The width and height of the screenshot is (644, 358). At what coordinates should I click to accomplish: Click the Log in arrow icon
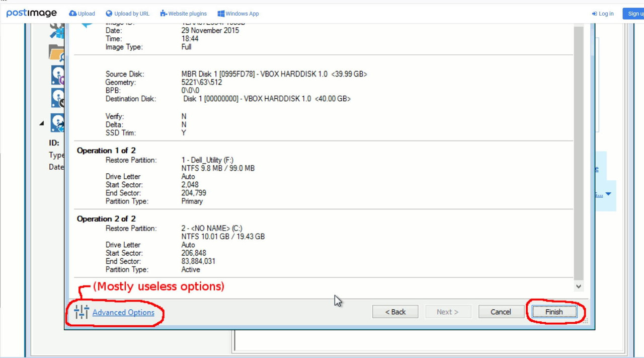[x=594, y=14]
